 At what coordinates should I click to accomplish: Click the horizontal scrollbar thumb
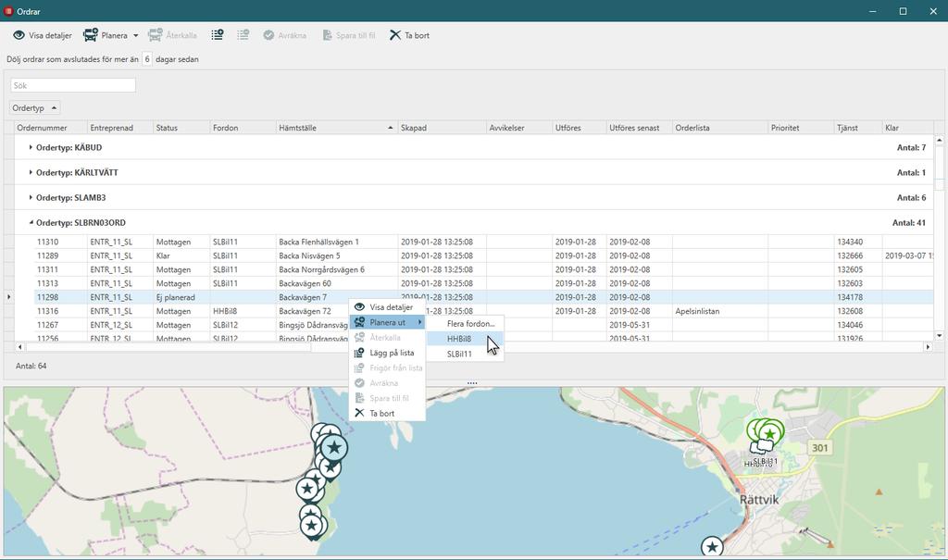pos(168,346)
